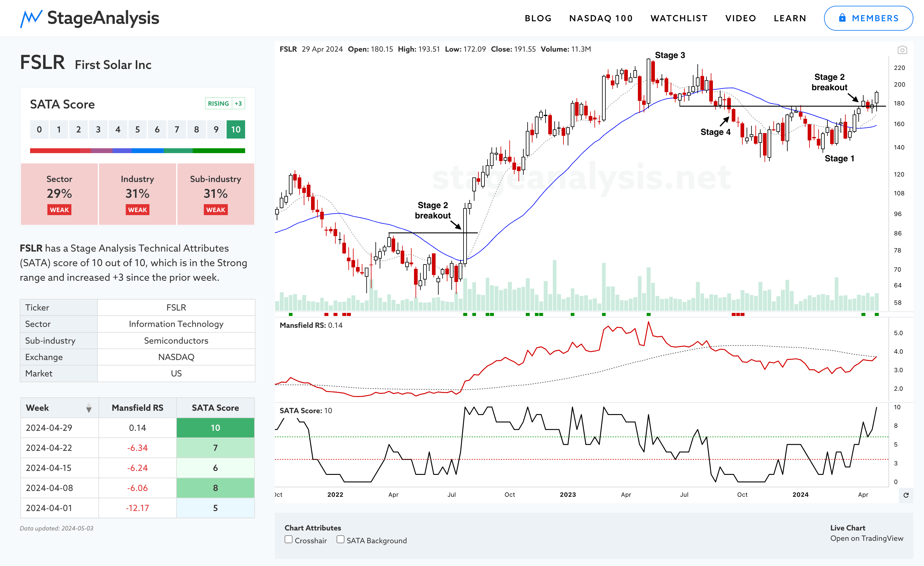Image resolution: width=924 pixels, height=566 pixels.
Task: Click the First Solar Inc heading
Action: tap(113, 65)
